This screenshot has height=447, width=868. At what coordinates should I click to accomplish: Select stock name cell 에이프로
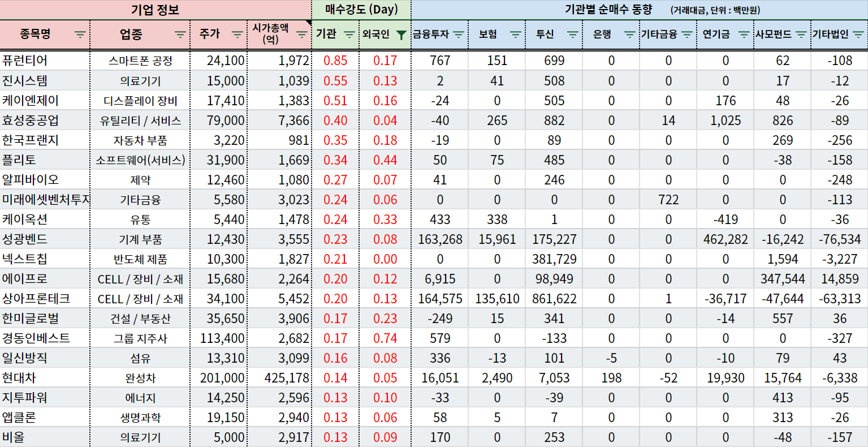[x=45, y=278]
